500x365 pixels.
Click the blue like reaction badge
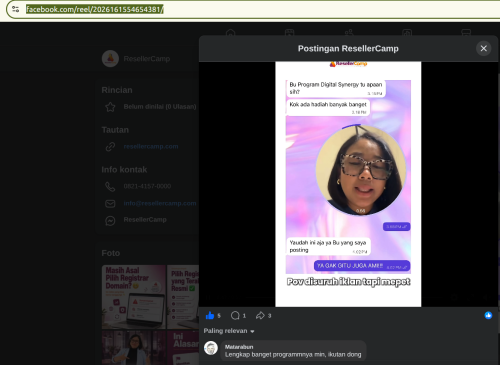(x=488, y=315)
